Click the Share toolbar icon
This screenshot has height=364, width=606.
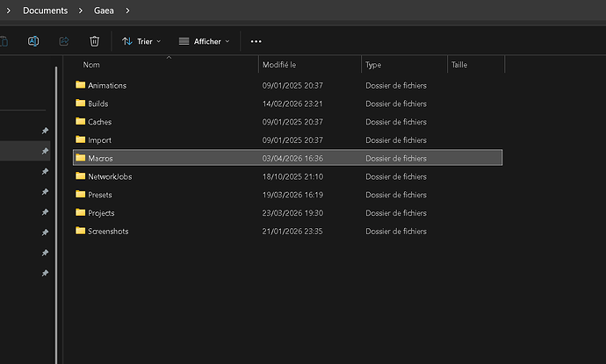[x=64, y=41]
